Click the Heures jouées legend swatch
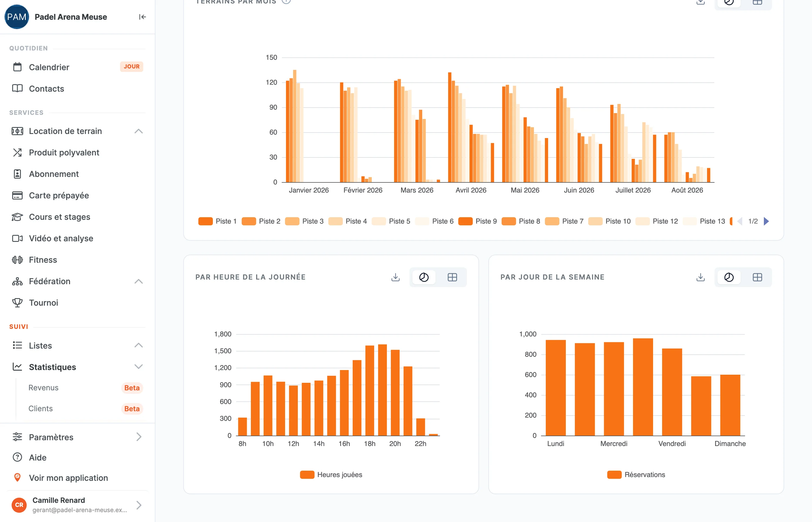This screenshot has height=522, width=812. 307,474
